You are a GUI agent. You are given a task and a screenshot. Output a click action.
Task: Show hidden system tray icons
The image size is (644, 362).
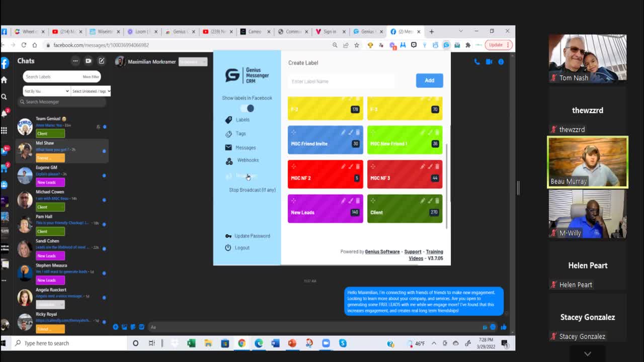click(x=434, y=343)
